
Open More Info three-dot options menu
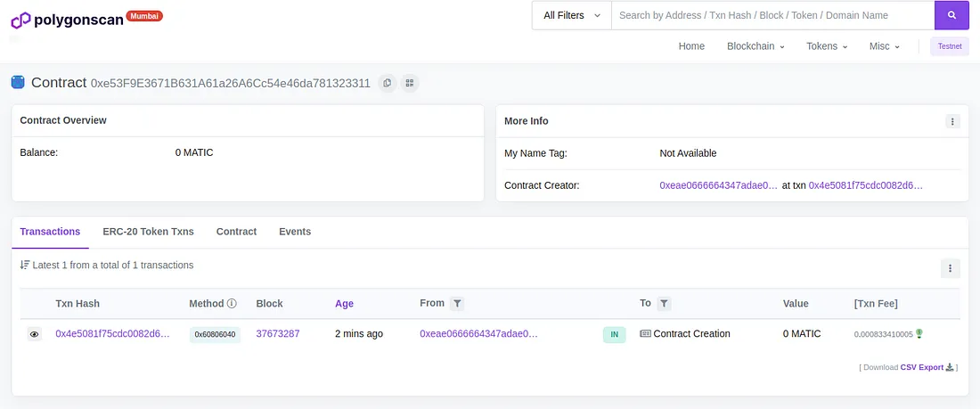(951, 121)
